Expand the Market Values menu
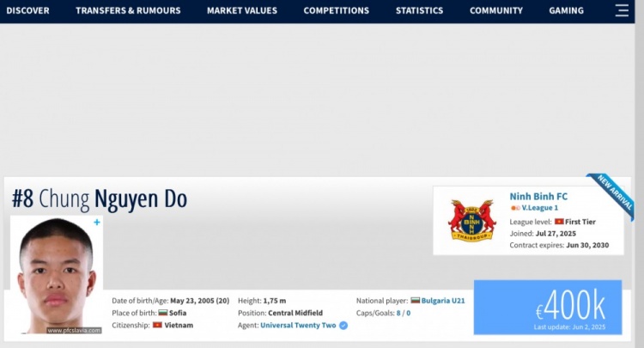The height and width of the screenshot is (348, 644). tap(241, 11)
